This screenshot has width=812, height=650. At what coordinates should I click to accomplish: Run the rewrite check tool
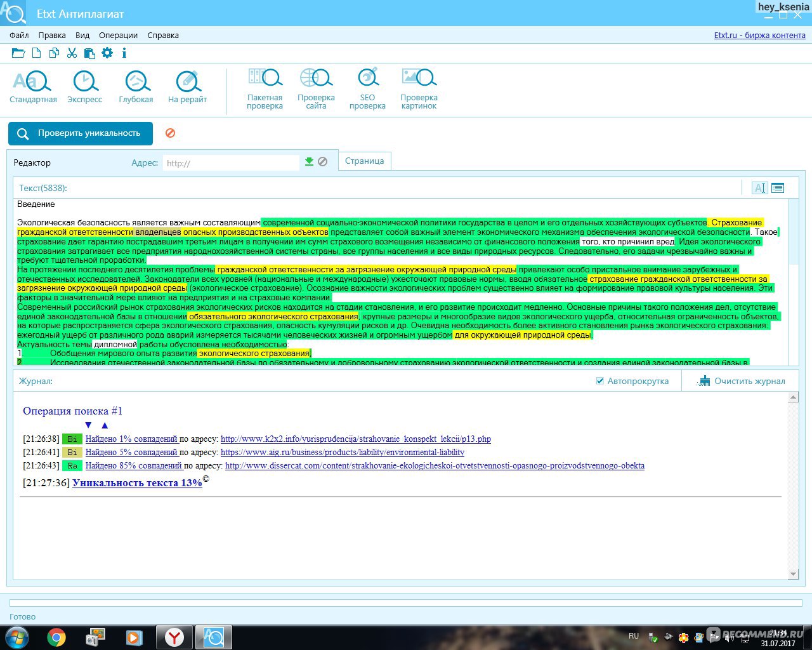point(188,82)
